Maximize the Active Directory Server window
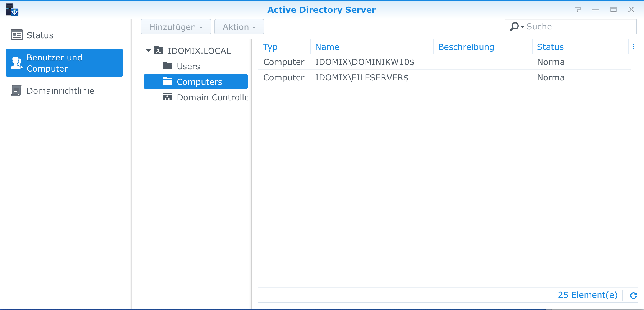 pos(614,9)
